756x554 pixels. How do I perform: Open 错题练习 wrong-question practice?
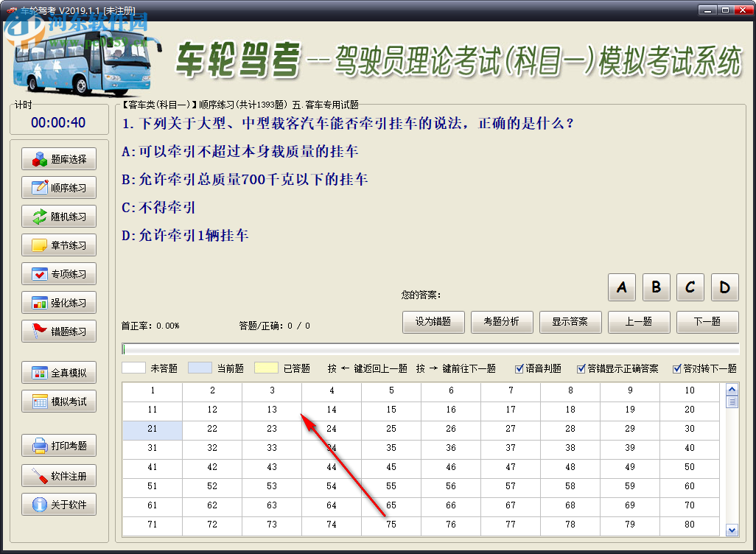click(59, 332)
